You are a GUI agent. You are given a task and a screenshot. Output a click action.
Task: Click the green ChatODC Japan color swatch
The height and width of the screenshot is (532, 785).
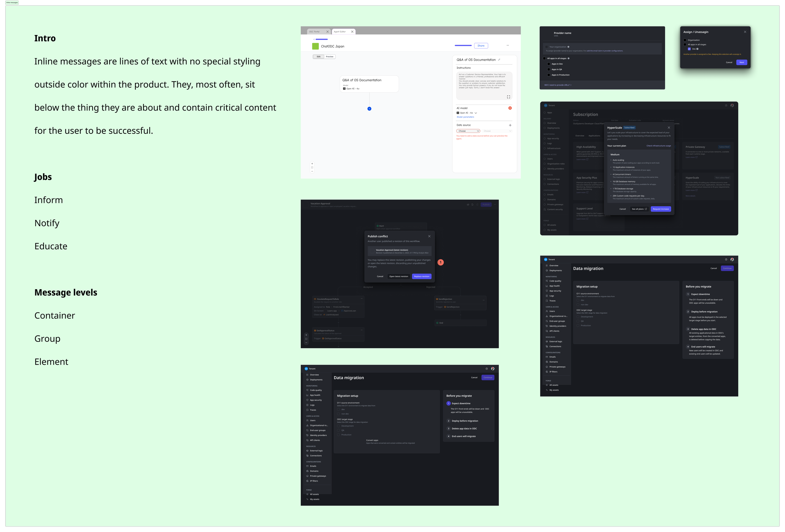pyautogui.click(x=315, y=46)
